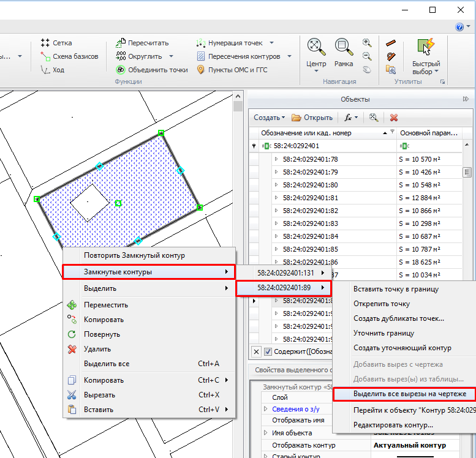The image size is (476, 458).
Task: Toggle the Содержит filter checkbox
Action: (x=268, y=351)
